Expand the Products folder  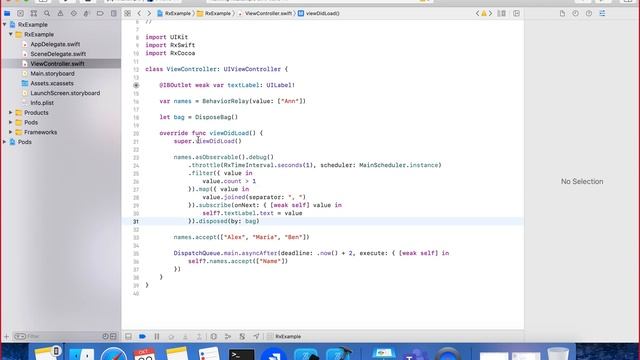[x=11, y=113]
